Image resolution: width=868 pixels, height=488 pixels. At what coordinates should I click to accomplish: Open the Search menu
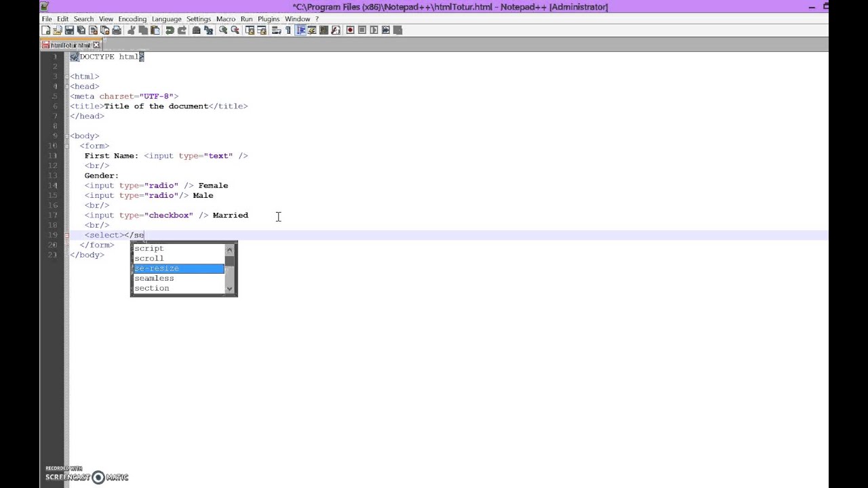(83, 19)
